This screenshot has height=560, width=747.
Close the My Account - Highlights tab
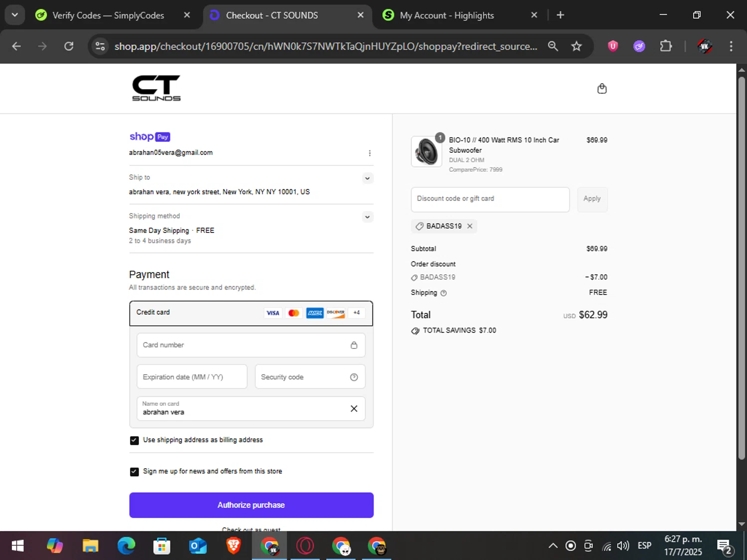click(x=534, y=15)
